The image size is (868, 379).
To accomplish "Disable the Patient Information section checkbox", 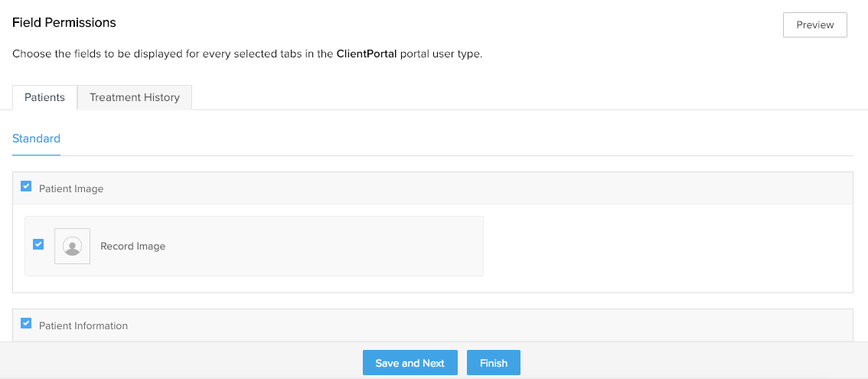I will [26, 324].
